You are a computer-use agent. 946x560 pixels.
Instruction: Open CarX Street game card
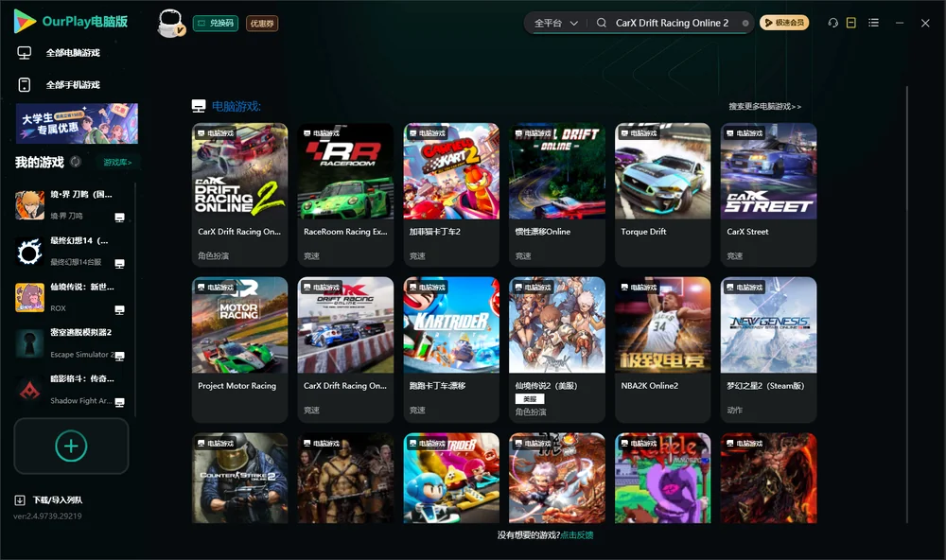point(768,194)
